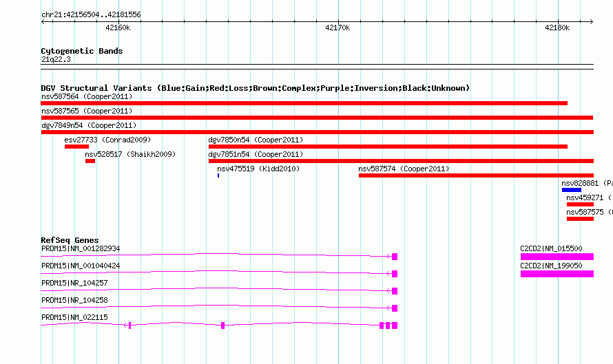Click the ruler's left end arrow
Screen dimensions: 613x364
tap(43, 21)
